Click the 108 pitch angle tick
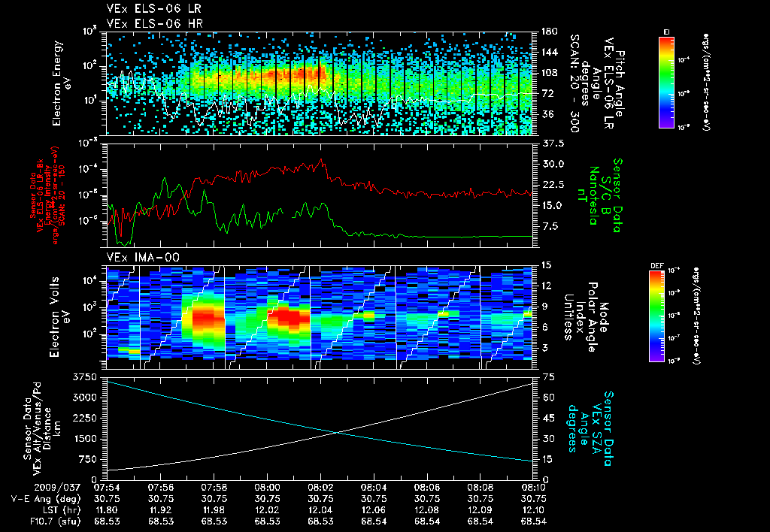Image resolution: width=770 pixels, height=532 pixels. 550,73
